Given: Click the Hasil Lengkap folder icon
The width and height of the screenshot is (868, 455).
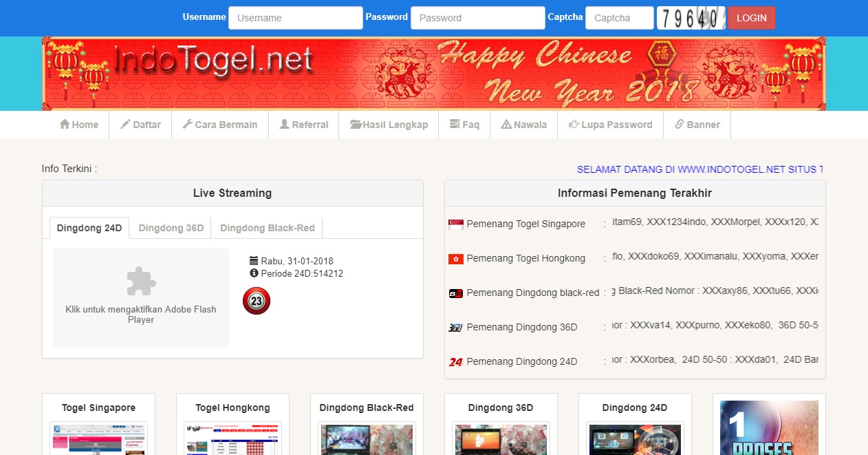Looking at the screenshot, I should click(356, 125).
